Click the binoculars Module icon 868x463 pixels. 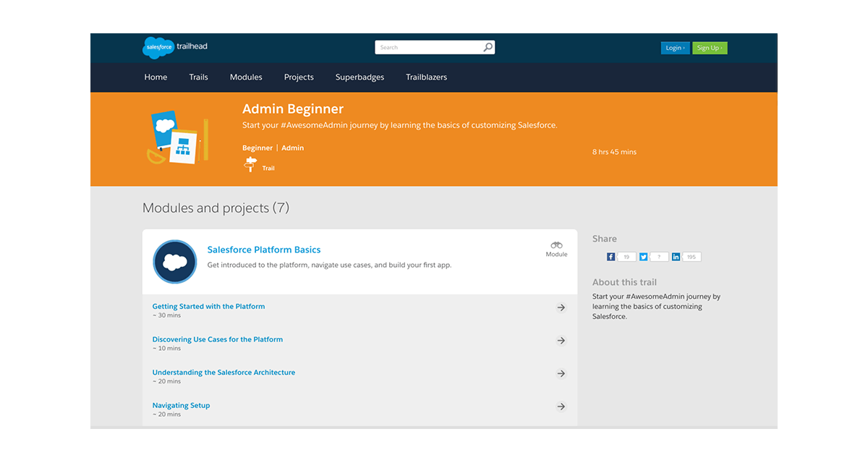coord(556,245)
